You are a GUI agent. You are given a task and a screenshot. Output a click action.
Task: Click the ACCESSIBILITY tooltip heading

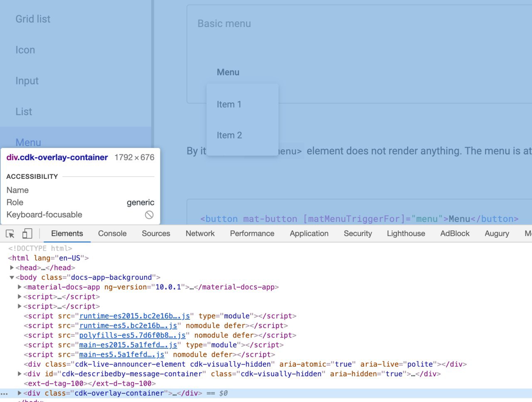32,177
